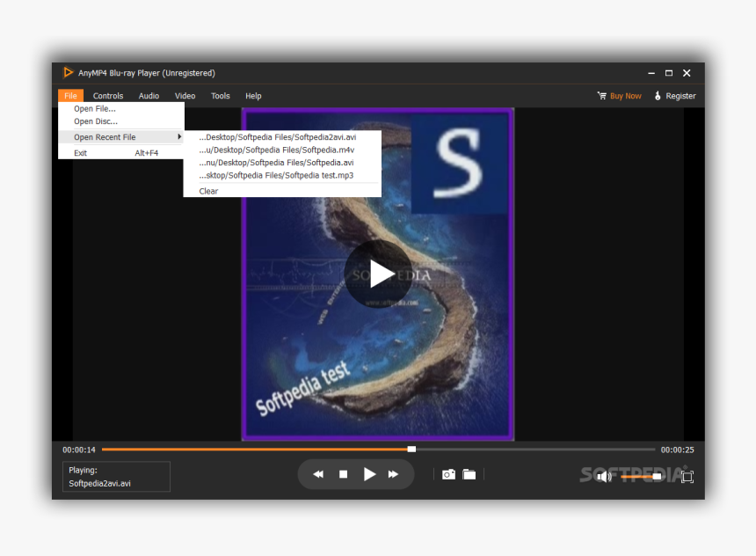Viewport: 756px width, 556px height.
Task: Open the Controls menu
Action: point(107,96)
